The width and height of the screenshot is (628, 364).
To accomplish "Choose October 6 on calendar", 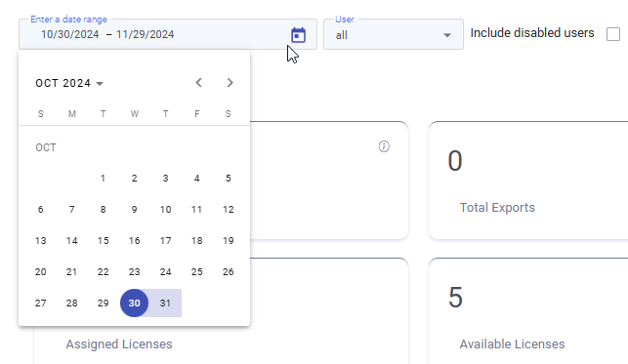I will (40, 210).
